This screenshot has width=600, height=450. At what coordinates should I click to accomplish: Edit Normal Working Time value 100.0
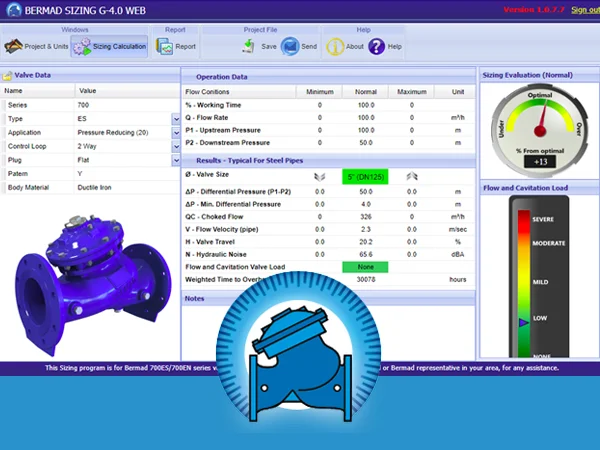click(366, 105)
